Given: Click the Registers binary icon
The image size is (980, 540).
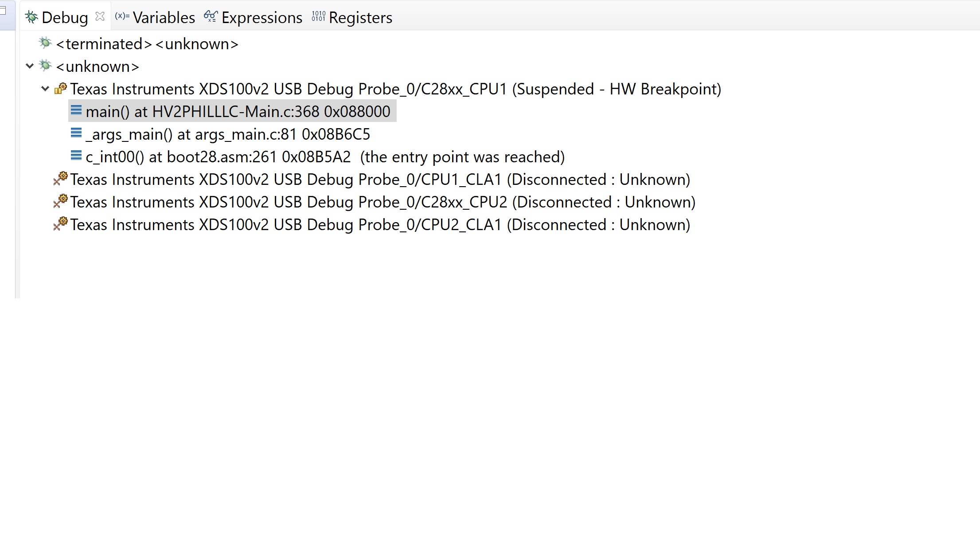Looking at the screenshot, I should click(318, 17).
